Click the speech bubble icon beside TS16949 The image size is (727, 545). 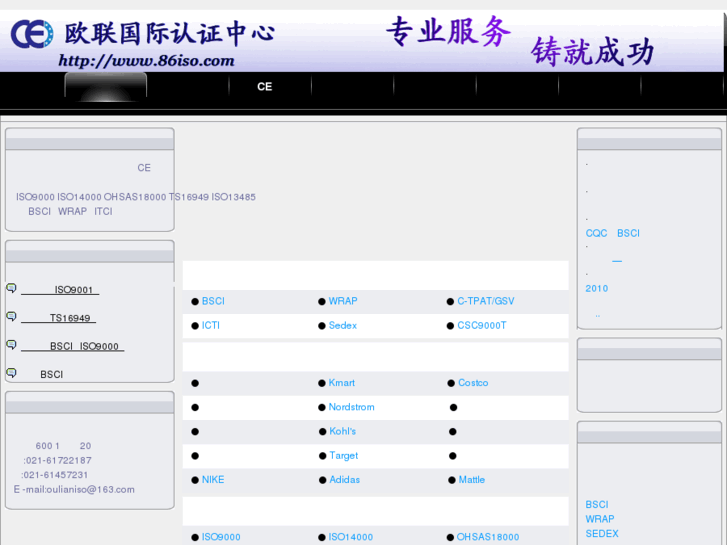click(x=11, y=316)
